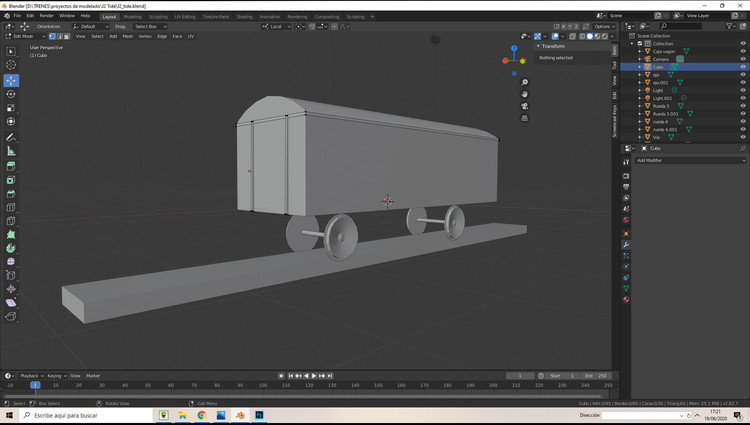The height and width of the screenshot is (425, 750).
Task: Enable vertex select mode
Action: pos(52,36)
